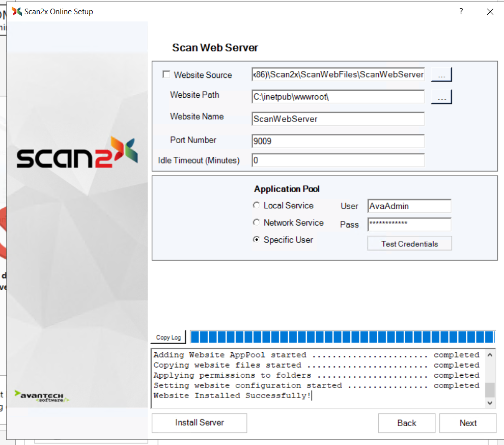This screenshot has height=445, width=504.
Task: Click the installation progress bar
Action: [342, 337]
